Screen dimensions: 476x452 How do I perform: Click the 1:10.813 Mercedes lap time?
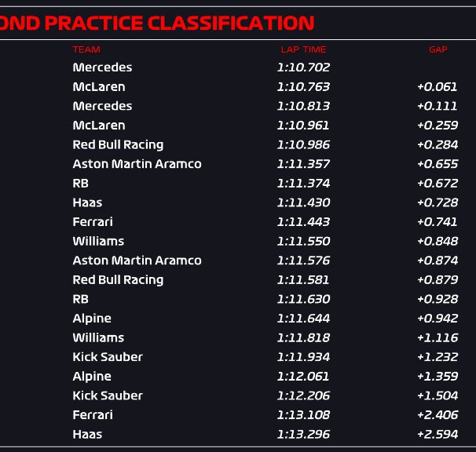tap(303, 106)
